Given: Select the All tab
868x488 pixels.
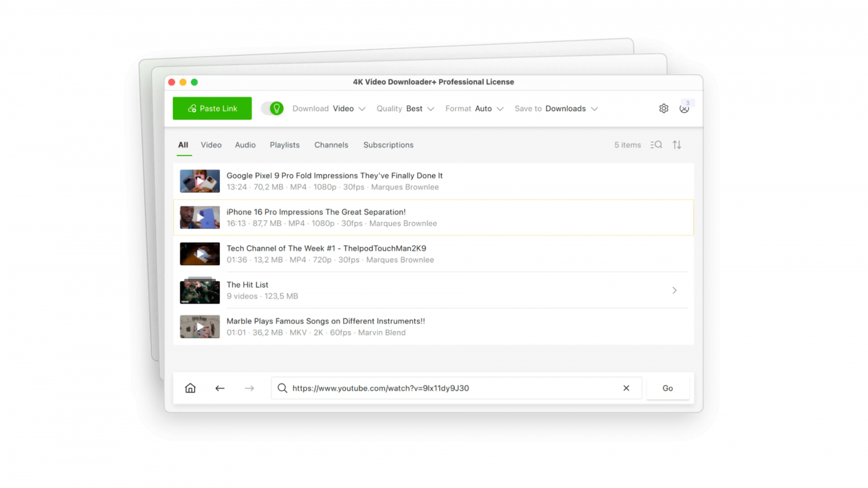Looking at the screenshot, I should pos(183,145).
